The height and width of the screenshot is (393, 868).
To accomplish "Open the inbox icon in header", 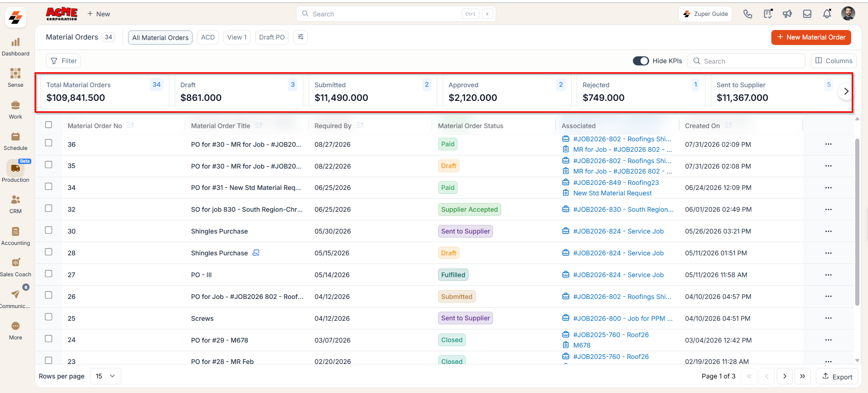I will click(807, 14).
